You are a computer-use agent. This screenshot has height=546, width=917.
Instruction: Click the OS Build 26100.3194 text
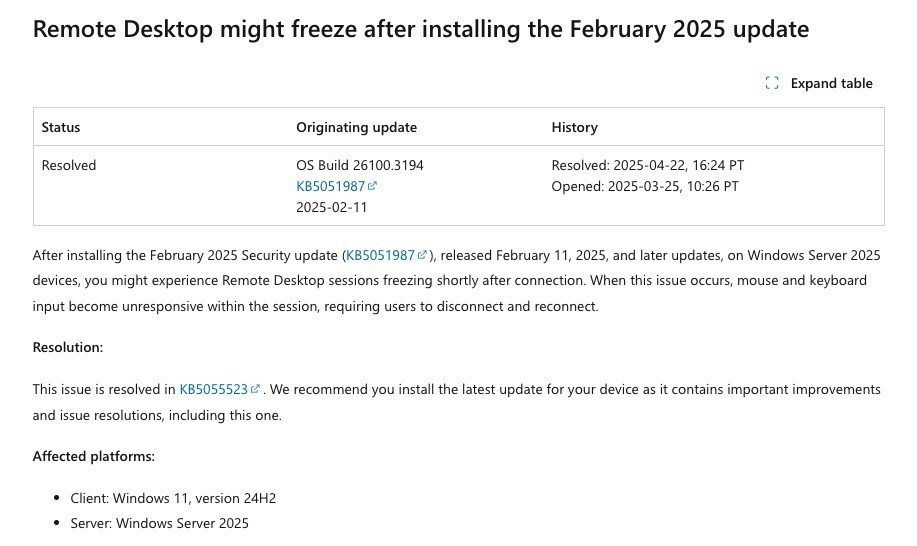tap(359, 165)
